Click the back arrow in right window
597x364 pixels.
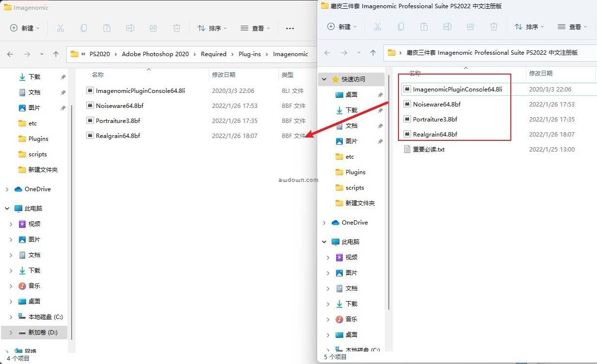(327, 52)
